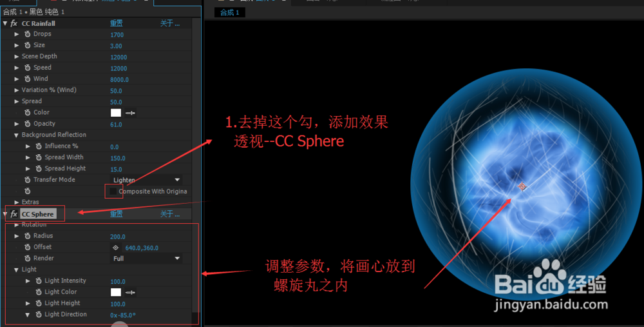The height and width of the screenshot is (327, 644).
Task: Click the Light Intensity stopwatch
Action: click(39, 281)
